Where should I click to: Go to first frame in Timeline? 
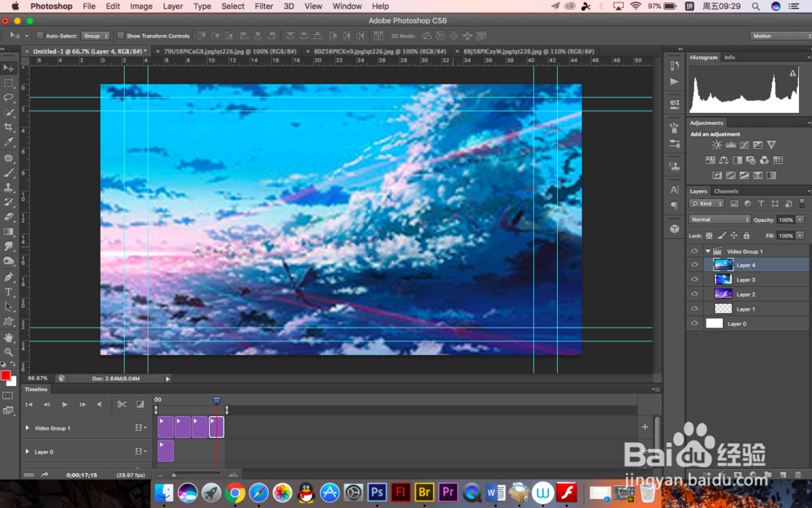29,404
